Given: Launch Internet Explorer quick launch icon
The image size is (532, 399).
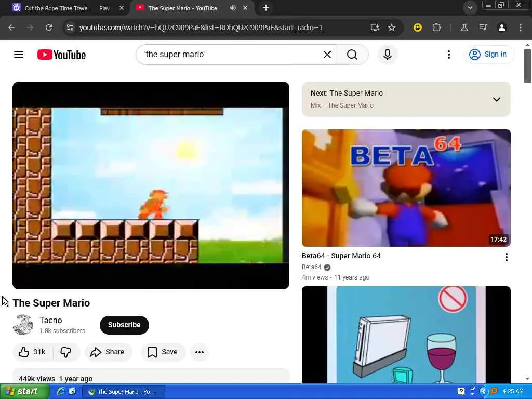Looking at the screenshot, I should coord(60,391).
